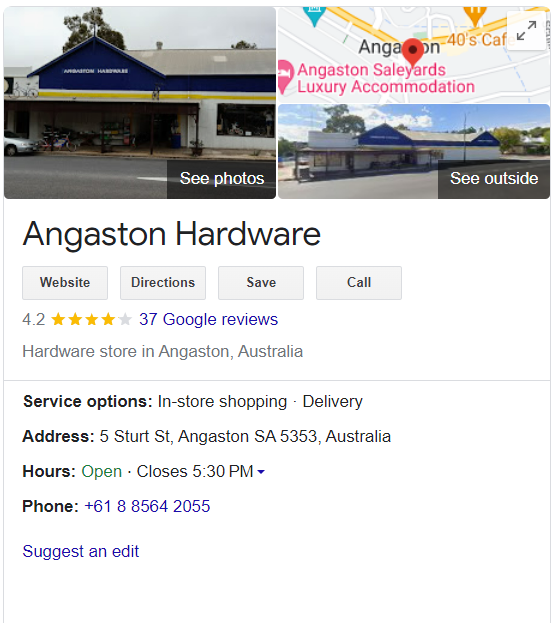Image resolution: width=553 pixels, height=623 pixels.
Task: Open the Website button
Action: click(x=65, y=283)
